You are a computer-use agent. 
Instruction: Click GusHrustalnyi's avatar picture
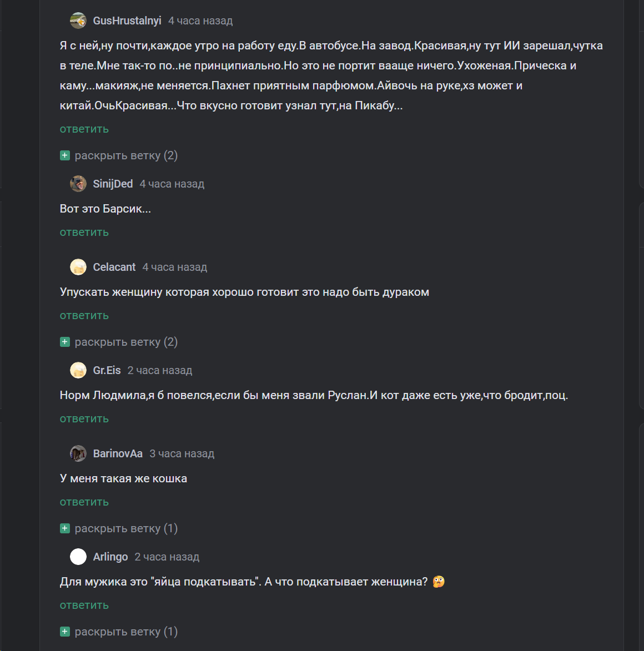point(78,21)
